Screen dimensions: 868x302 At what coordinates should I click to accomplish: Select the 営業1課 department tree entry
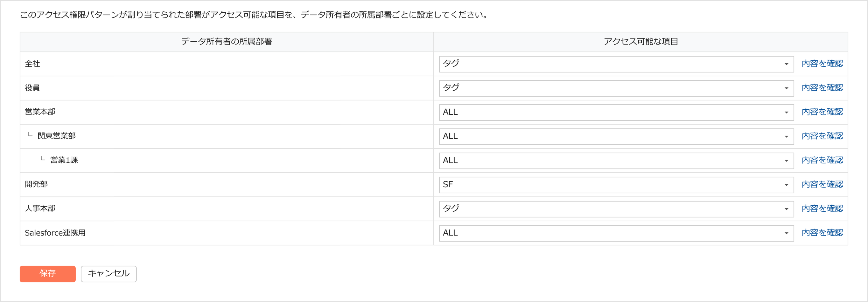coord(64,160)
